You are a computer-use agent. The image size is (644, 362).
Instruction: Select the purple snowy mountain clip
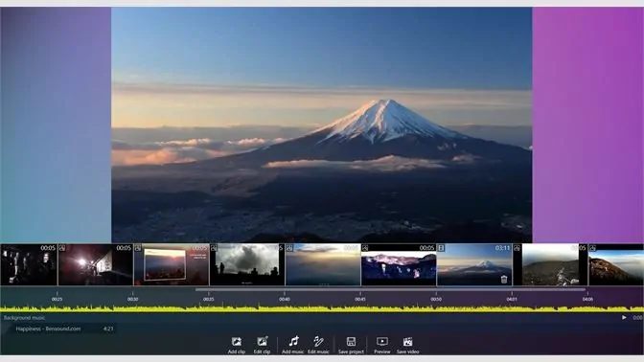point(399,264)
